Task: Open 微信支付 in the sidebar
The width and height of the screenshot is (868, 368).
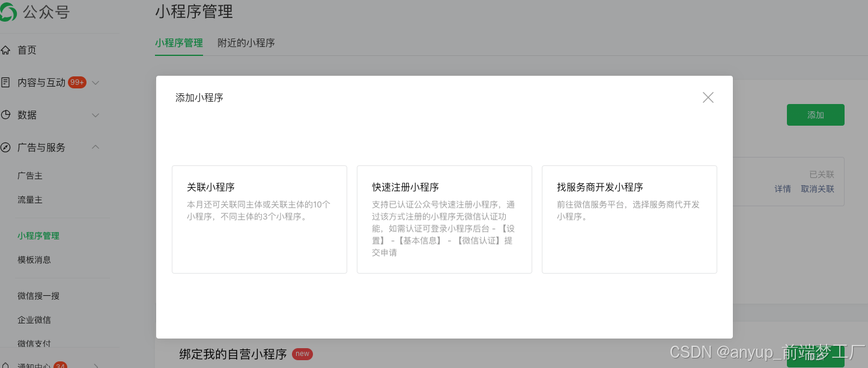Action: 34,344
